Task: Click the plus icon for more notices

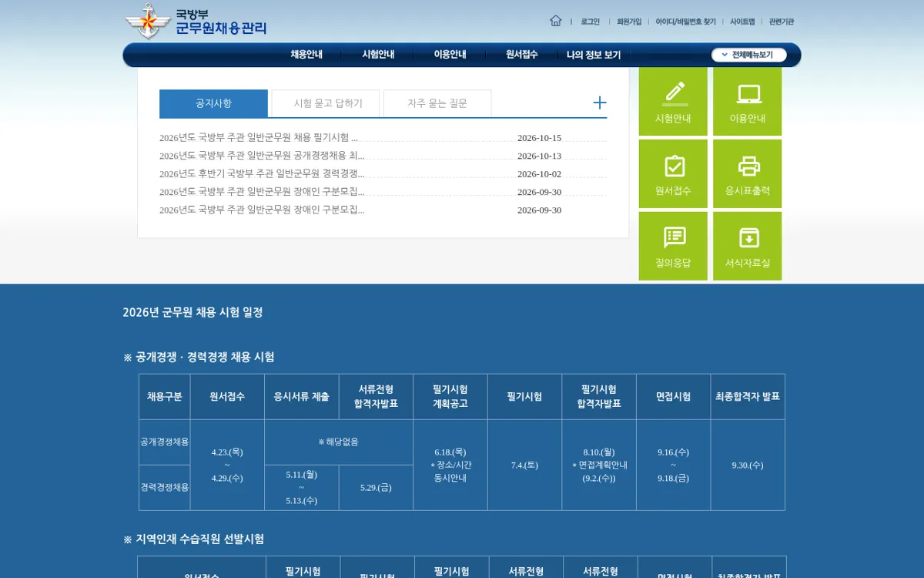Action: point(600,102)
